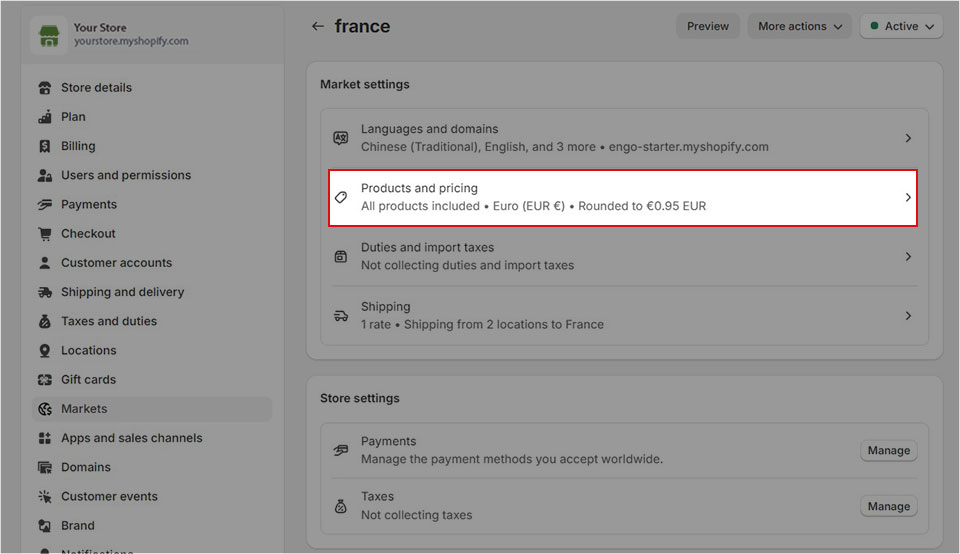
Task: Open Users and permissions settings
Action: tap(152, 176)
